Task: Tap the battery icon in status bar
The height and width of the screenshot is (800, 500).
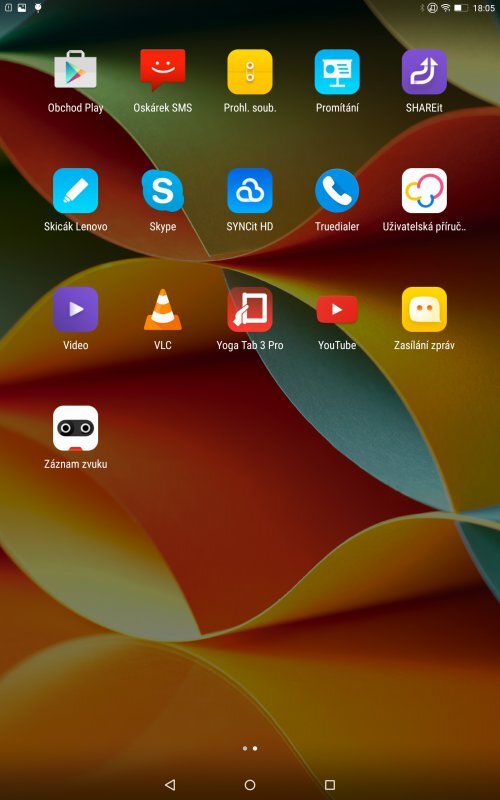Action: tap(461, 8)
